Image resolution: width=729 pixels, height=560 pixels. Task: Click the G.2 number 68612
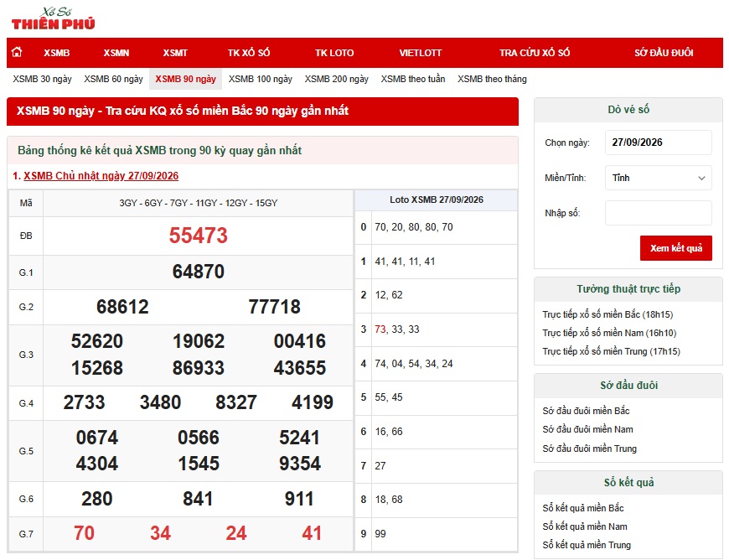[x=122, y=307]
